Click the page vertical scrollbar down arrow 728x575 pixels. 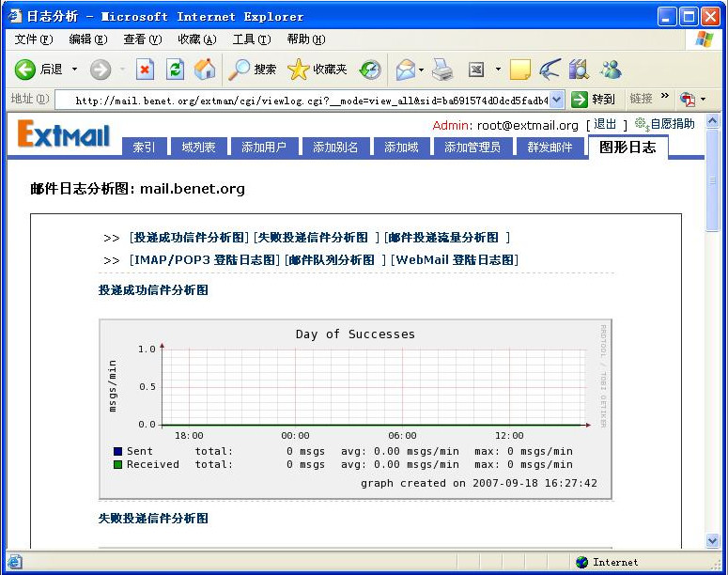pyautogui.click(x=712, y=540)
